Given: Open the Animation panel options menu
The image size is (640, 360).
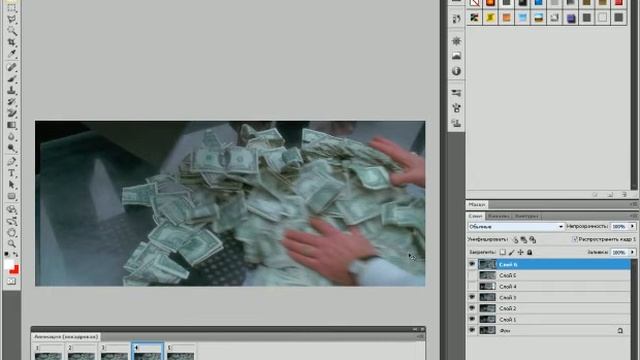Looking at the screenshot, I should click(420, 337).
